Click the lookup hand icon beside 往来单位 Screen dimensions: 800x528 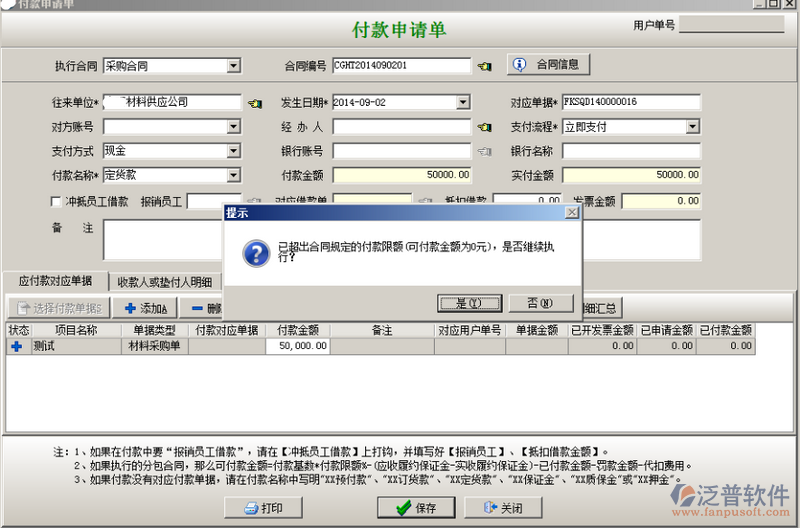point(255,104)
